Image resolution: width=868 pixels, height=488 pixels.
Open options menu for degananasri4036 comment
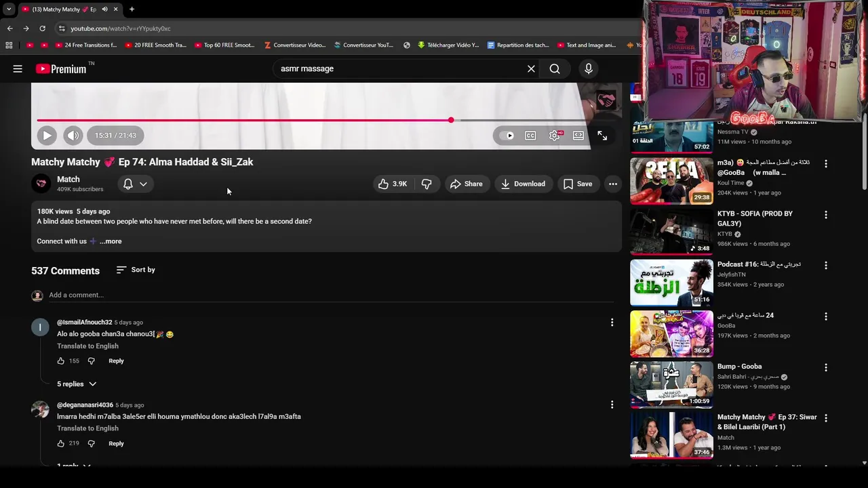[x=612, y=405]
